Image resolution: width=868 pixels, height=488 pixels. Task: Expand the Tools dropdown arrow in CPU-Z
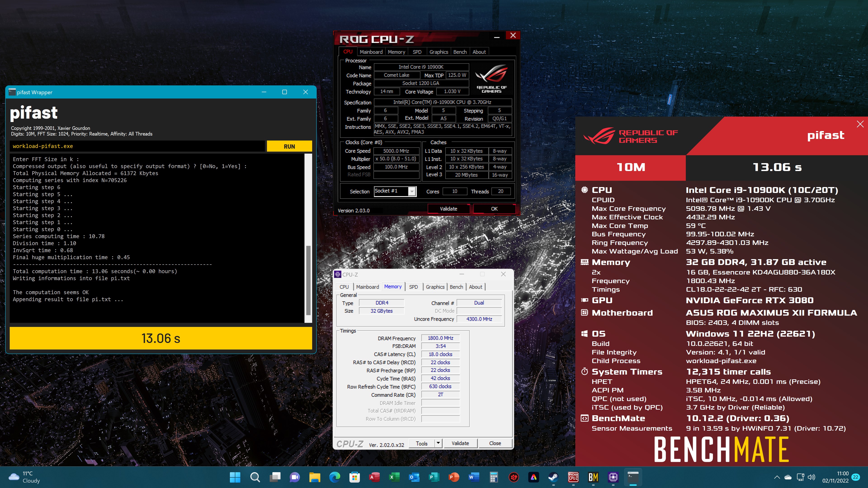pos(438,443)
